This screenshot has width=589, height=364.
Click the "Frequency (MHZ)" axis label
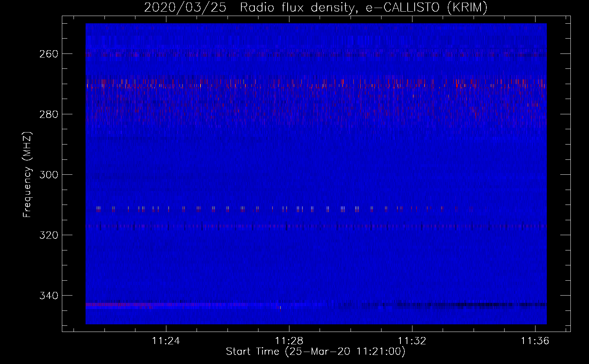pyautogui.click(x=27, y=174)
